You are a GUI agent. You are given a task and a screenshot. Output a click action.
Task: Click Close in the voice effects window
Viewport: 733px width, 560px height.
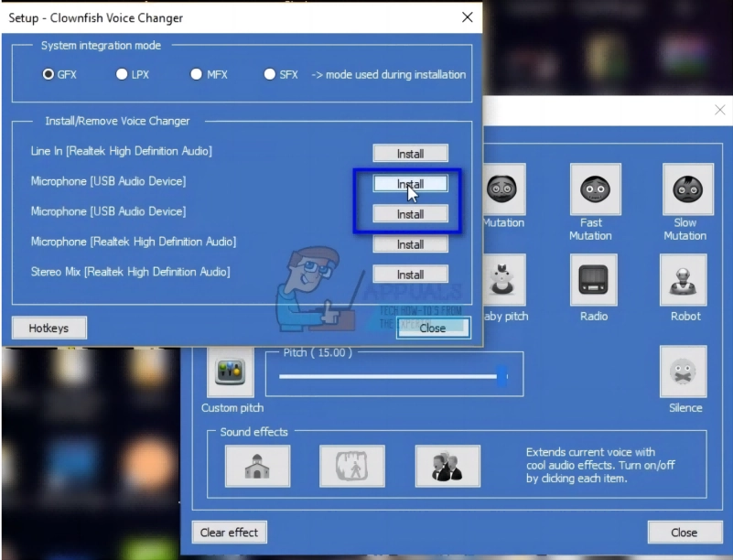coord(684,533)
